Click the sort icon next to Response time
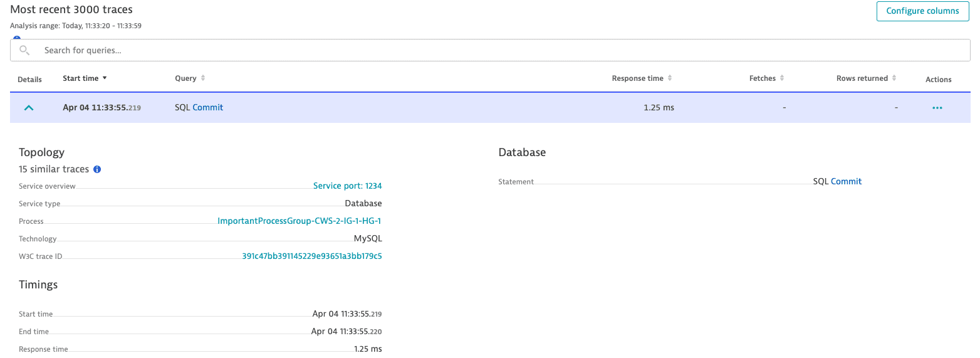Viewport: 980px width, 358px height. [x=670, y=78]
